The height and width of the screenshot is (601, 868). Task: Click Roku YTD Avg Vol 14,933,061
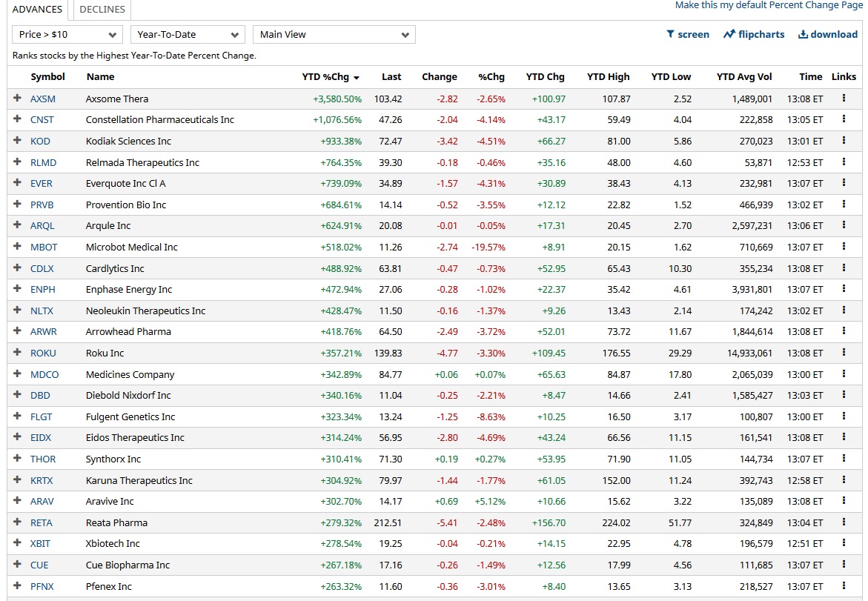(x=750, y=353)
